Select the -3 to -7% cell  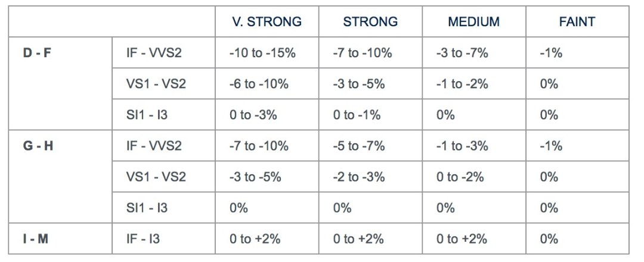coord(462,53)
